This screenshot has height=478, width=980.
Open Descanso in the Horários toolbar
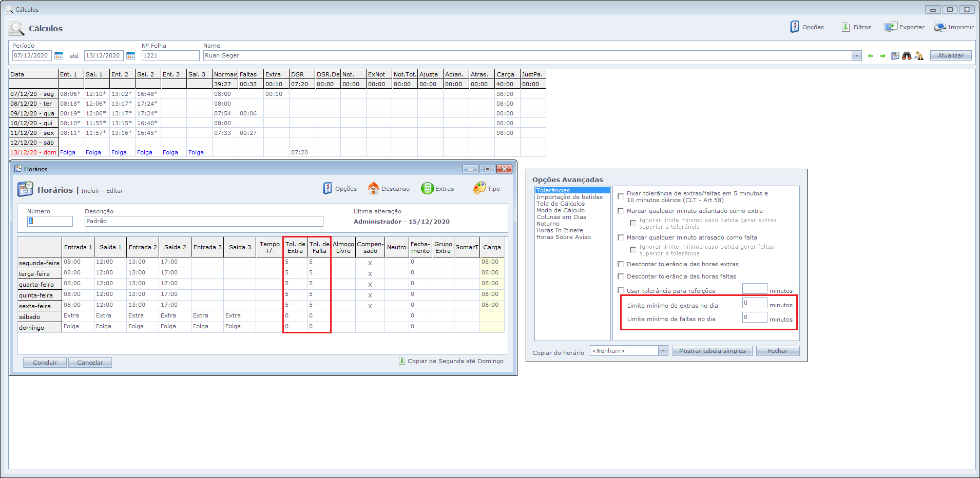coord(389,189)
